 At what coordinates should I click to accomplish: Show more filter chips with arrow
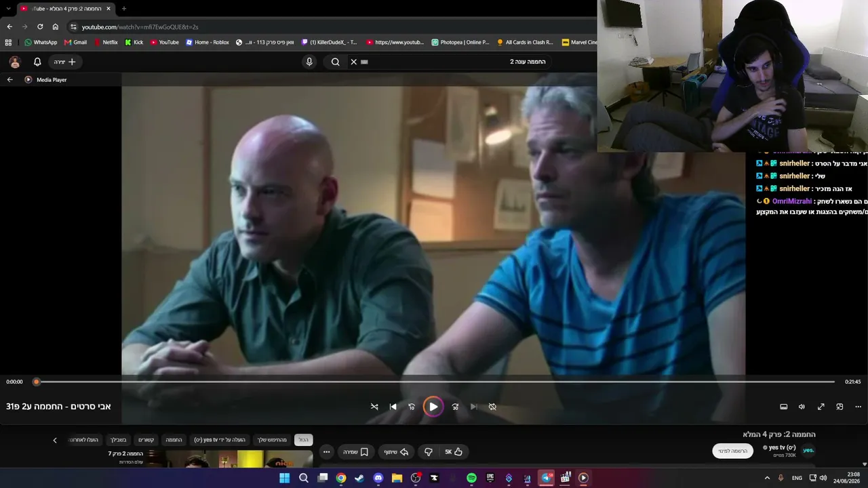(x=55, y=440)
